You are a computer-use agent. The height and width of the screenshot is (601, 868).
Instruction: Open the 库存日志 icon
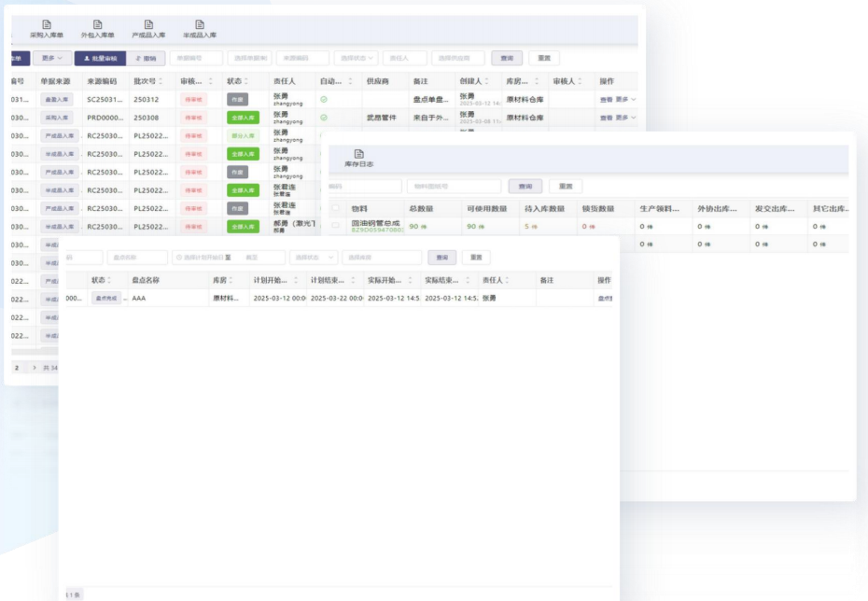359,155
